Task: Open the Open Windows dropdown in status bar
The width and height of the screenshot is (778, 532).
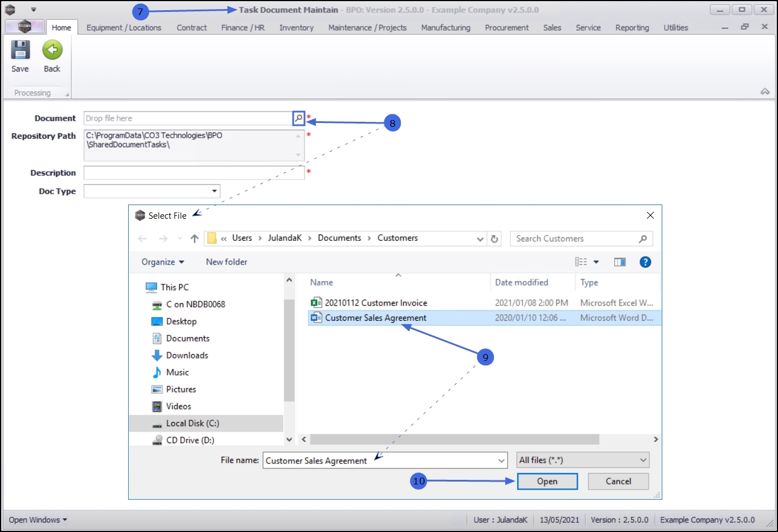Action: tap(38, 520)
